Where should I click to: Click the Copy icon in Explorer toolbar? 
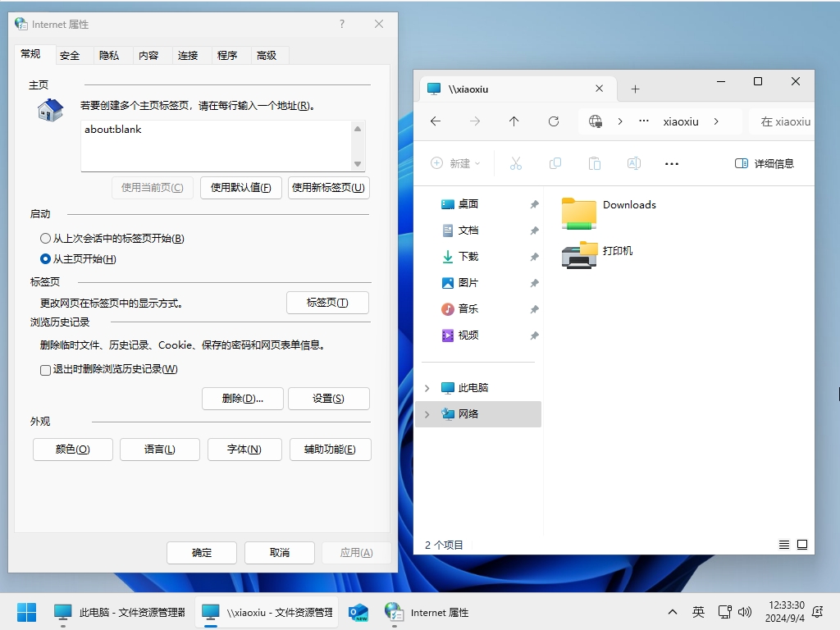(555, 163)
